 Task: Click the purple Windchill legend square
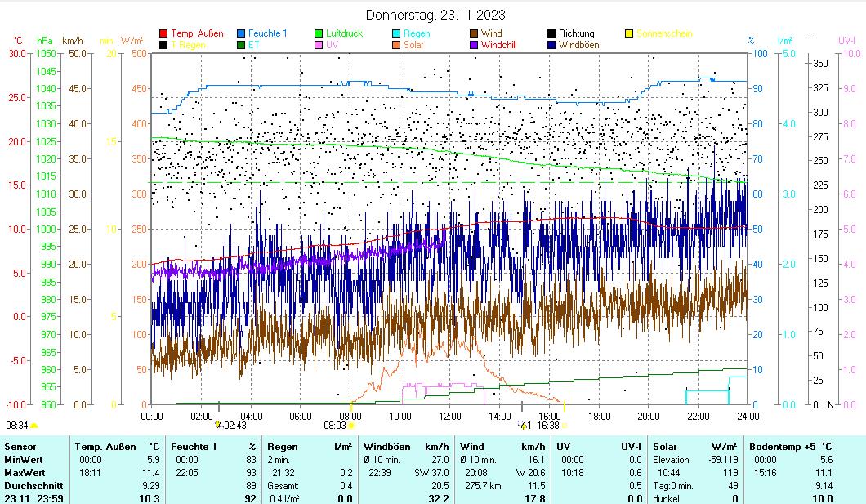pos(474,45)
